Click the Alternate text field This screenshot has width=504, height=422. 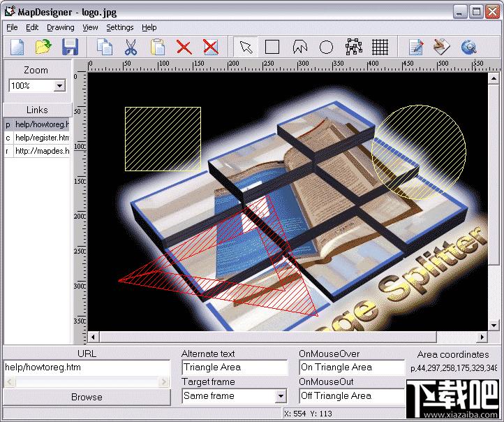tap(235, 368)
